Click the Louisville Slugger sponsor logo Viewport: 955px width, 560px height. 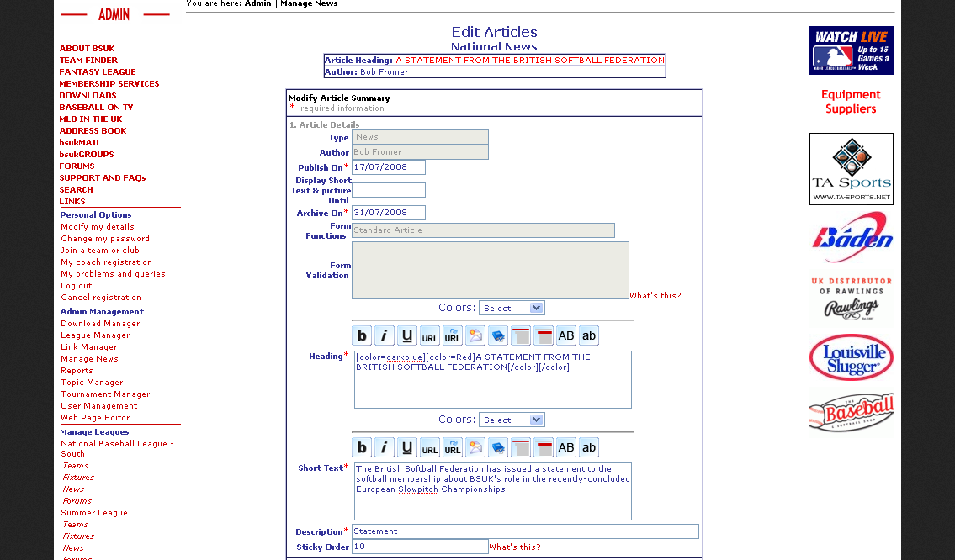tap(851, 358)
